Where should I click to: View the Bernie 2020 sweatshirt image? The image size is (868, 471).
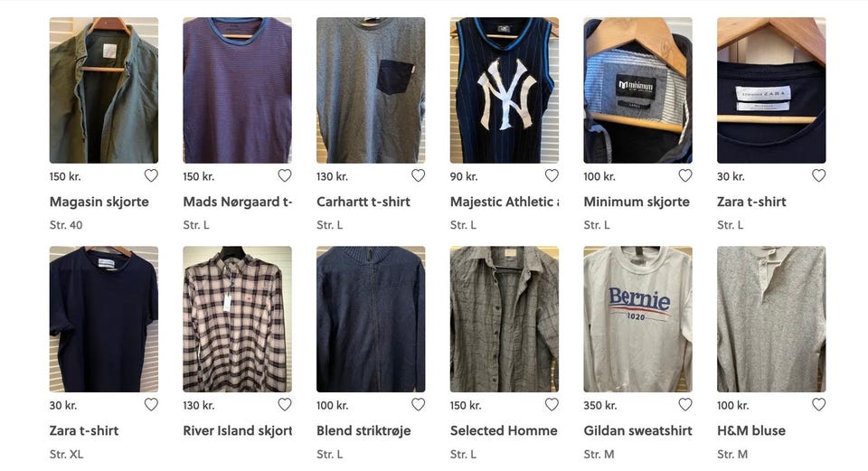pos(637,319)
